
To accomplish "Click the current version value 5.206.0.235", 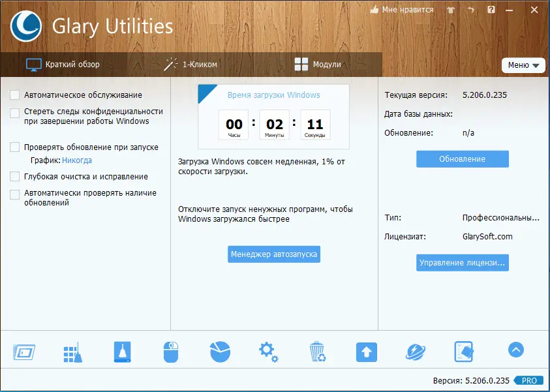I will click(484, 95).
